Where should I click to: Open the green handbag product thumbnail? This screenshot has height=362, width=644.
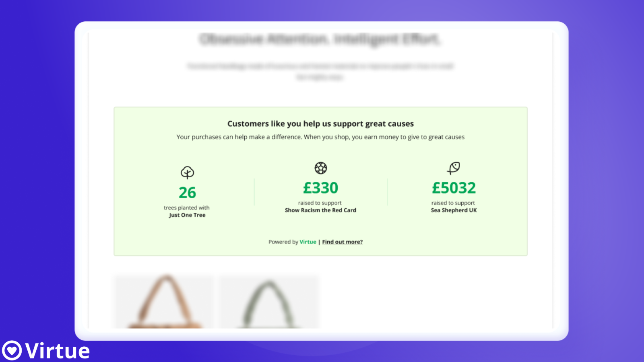[x=269, y=302]
